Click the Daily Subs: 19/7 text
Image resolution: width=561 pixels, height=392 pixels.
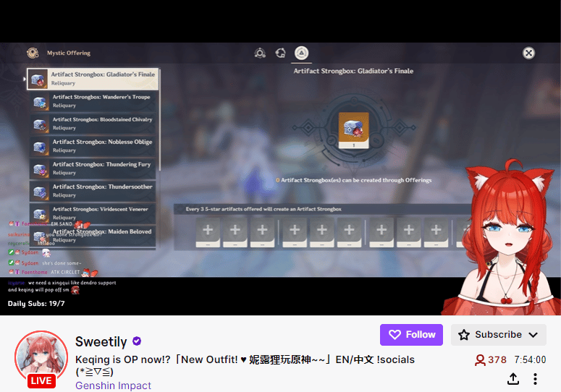36,304
